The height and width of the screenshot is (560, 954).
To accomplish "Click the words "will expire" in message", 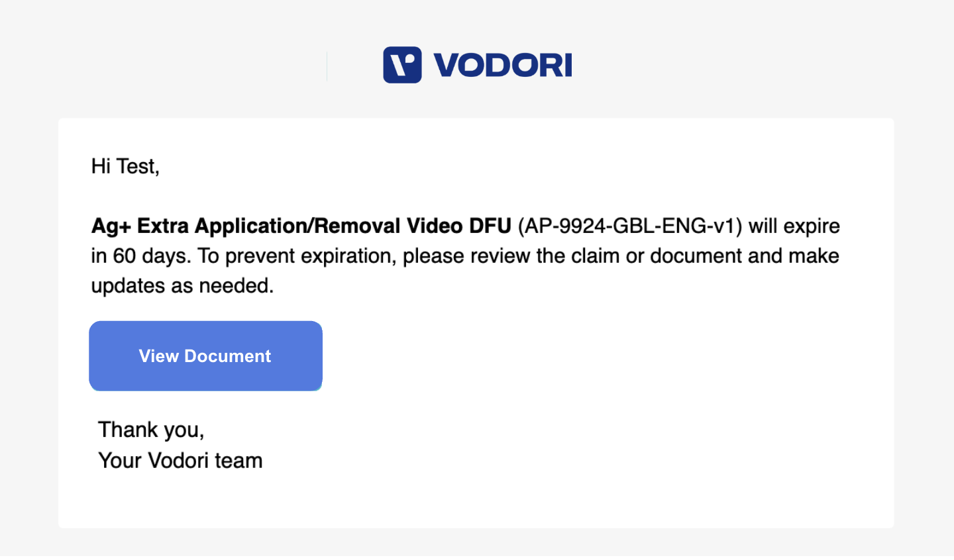I will coord(794,226).
